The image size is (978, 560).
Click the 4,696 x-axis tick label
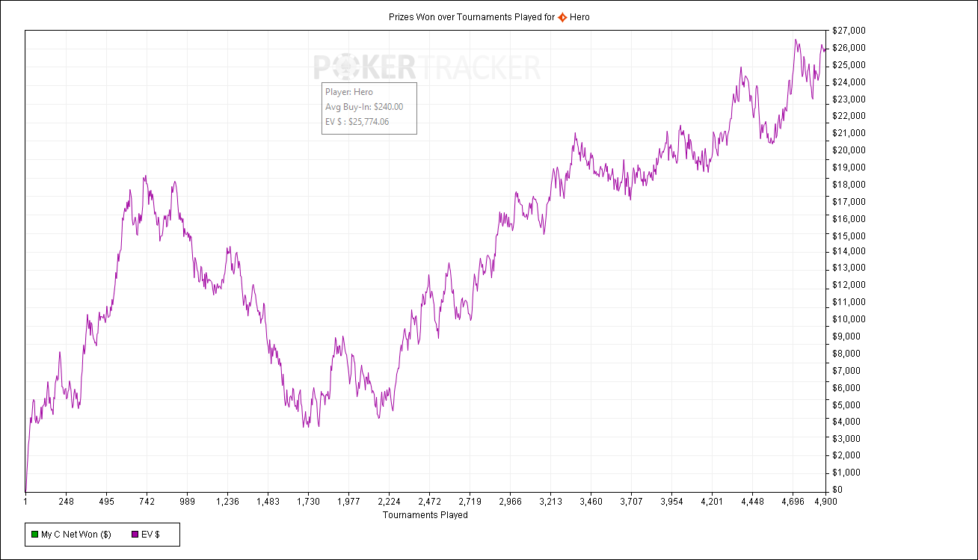pyautogui.click(x=793, y=502)
